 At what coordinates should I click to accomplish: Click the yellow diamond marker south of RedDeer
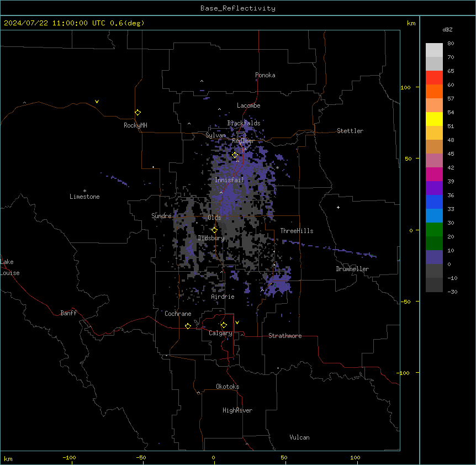pyautogui.click(x=235, y=155)
